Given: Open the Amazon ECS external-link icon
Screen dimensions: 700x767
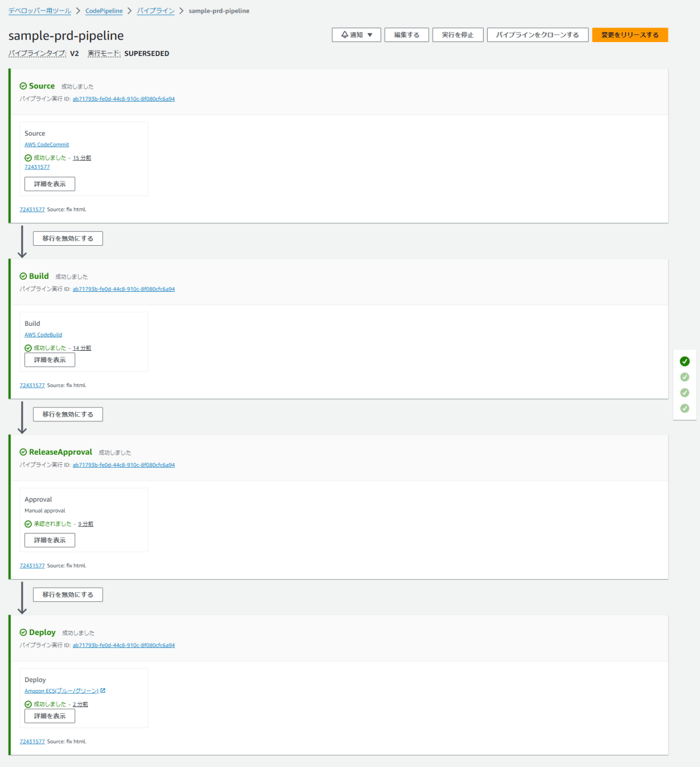Looking at the screenshot, I should (103, 691).
